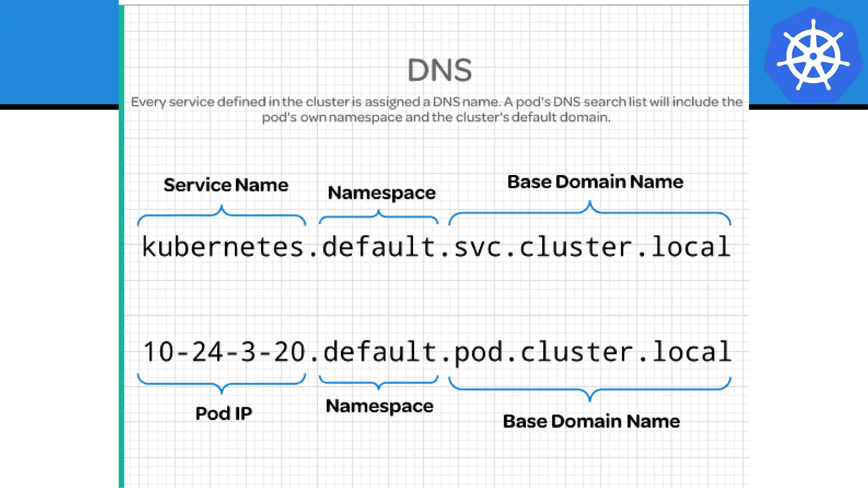This screenshot has width=868, height=488.
Task: Click the kubernetes text in service DNS
Action: pyautogui.click(x=223, y=247)
